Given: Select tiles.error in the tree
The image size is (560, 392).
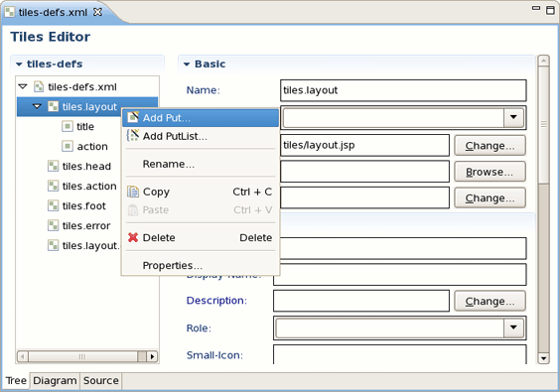Looking at the screenshot, I should coord(86,226).
